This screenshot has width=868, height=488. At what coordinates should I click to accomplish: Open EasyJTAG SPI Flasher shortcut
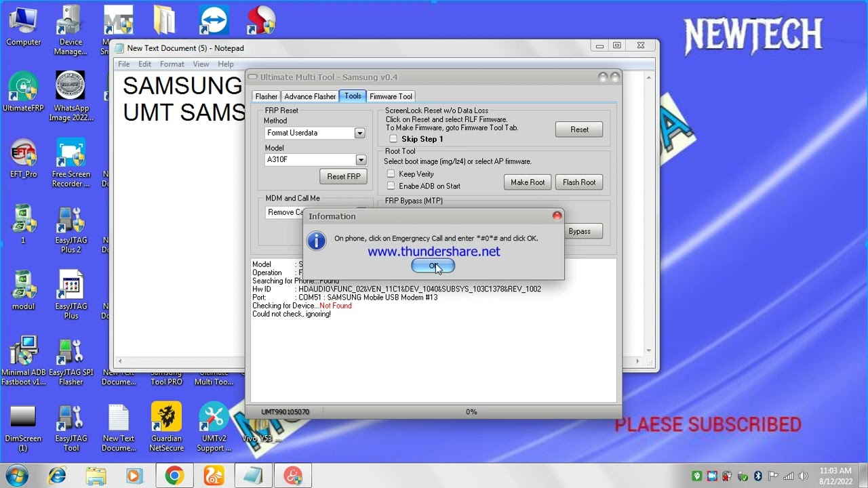coord(71,361)
